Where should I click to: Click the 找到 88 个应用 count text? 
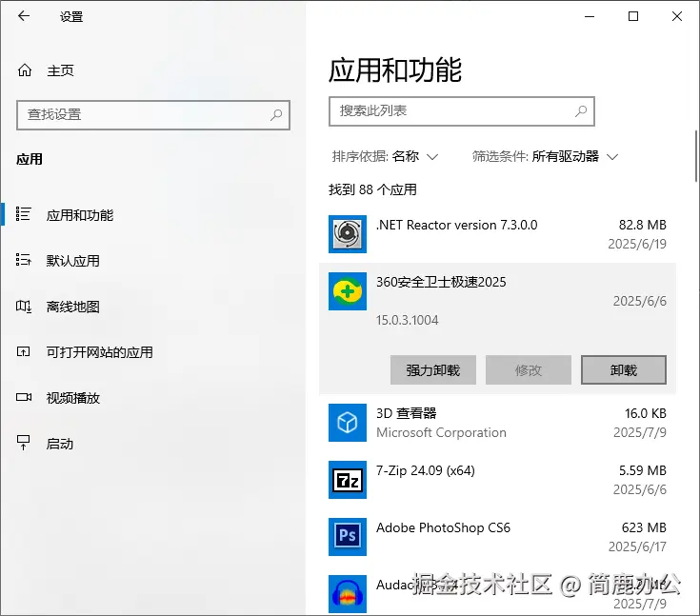tap(372, 189)
